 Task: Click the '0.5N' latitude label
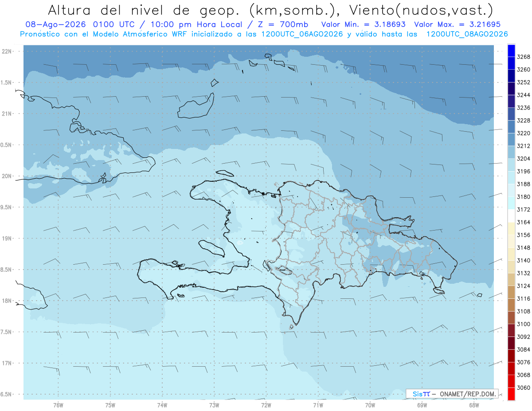pyautogui.click(x=6, y=145)
